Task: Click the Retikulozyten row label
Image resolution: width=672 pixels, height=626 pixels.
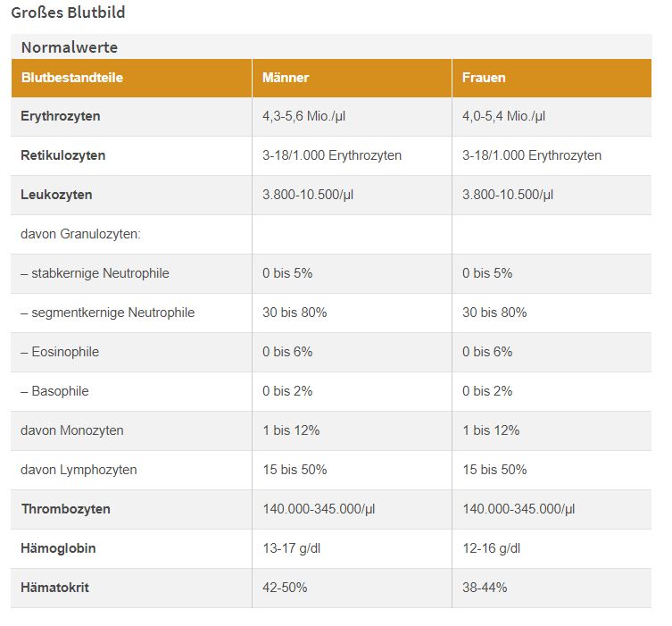Action: 63,155
